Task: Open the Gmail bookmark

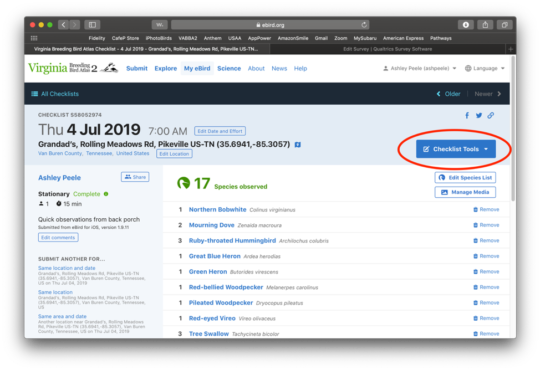Action: click(321, 38)
